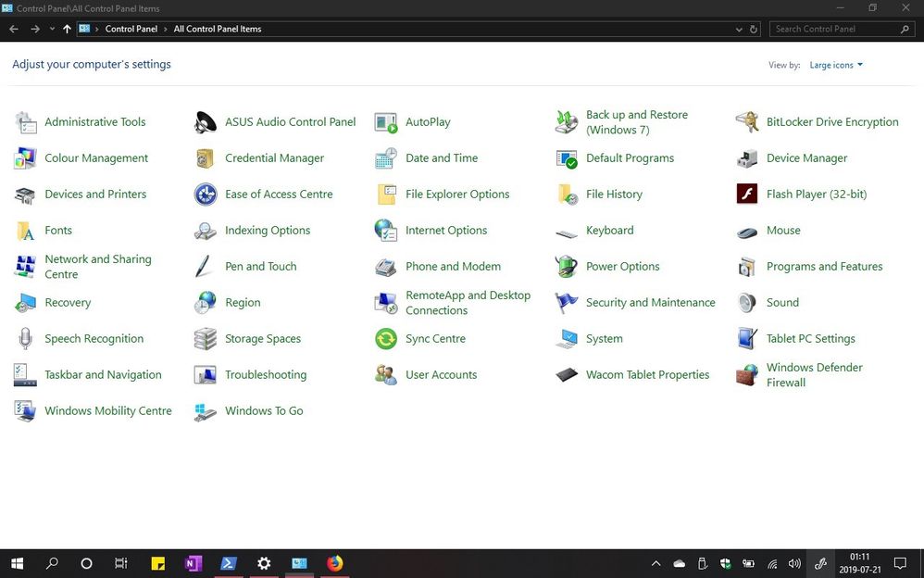The height and width of the screenshot is (578, 924).
Task: Click the All Control Panel Items breadcrumb
Action: point(218,29)
